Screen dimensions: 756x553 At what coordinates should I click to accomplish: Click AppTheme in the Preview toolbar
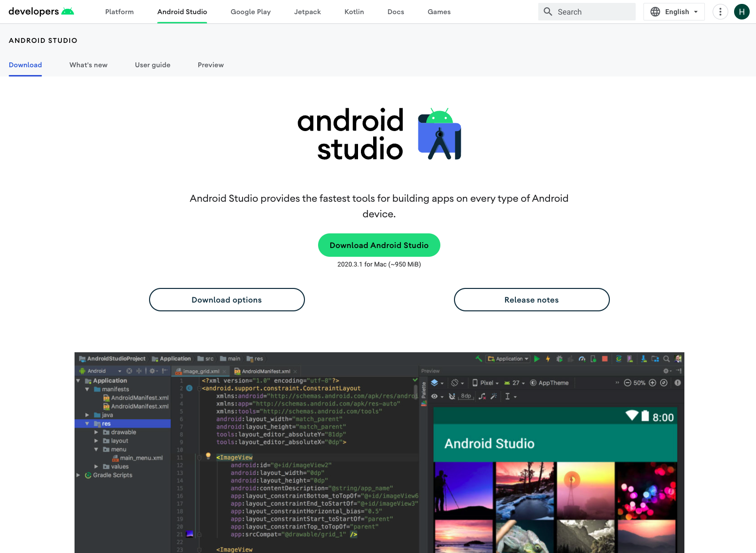coord(549,383)
